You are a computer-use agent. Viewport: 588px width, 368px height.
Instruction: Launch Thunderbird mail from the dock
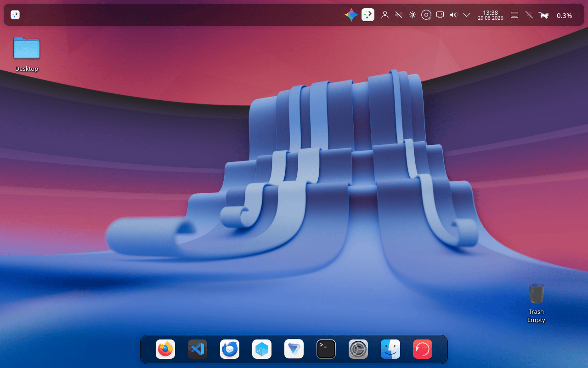(230, 349)
